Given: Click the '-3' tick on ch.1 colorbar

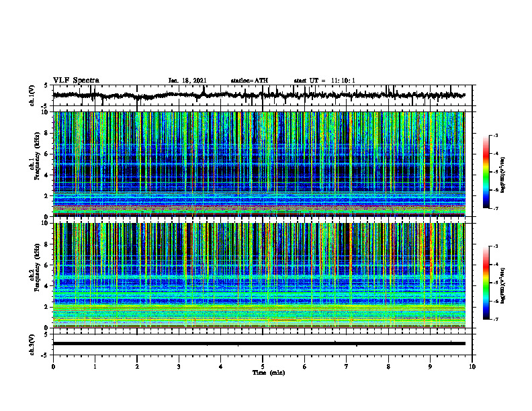Looking at the screenshot, I should tap(496, 135).
